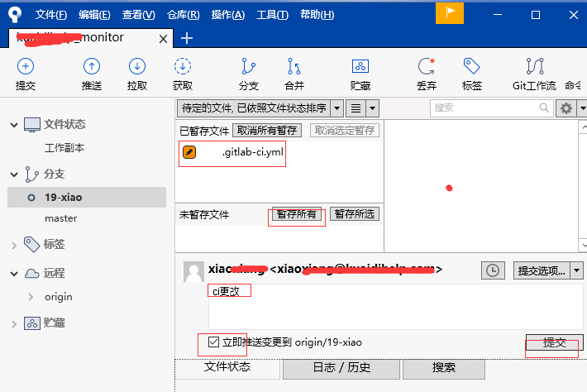The width and height of the screenshot is (587, 392).
Task: Click the diff panel scrollbar down arrow
Action: pyautogui.click(x=583, y=246)
